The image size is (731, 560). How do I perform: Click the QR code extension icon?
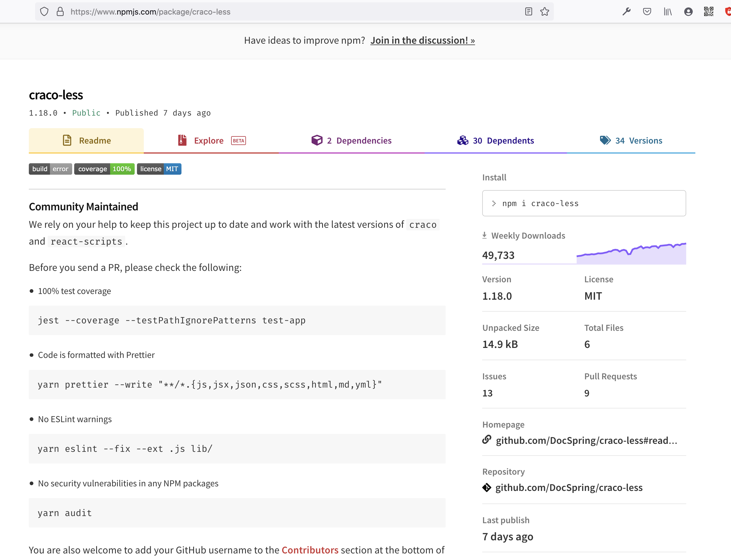click(709, 12)
